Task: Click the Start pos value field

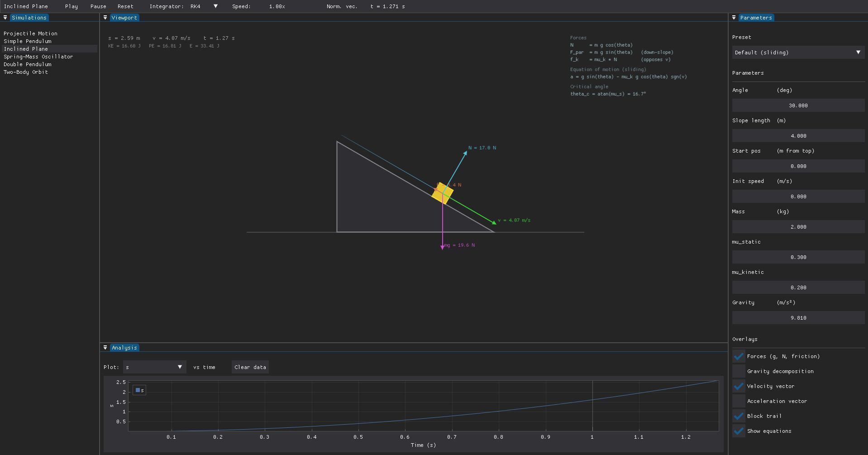Action: 798,166
